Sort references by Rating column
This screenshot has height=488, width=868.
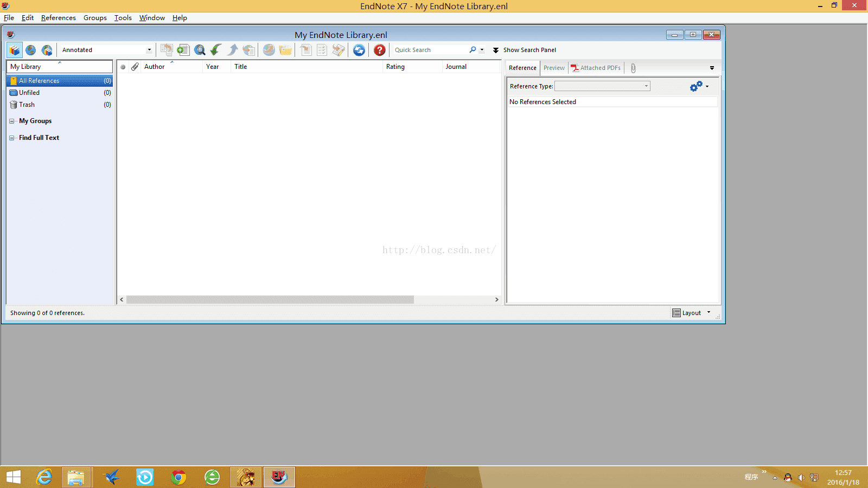tap(413, 67)
